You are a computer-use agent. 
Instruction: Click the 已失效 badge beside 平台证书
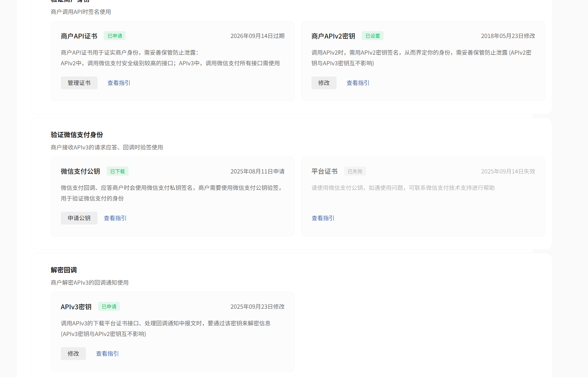pyautogui.click(x=355, y=171)
